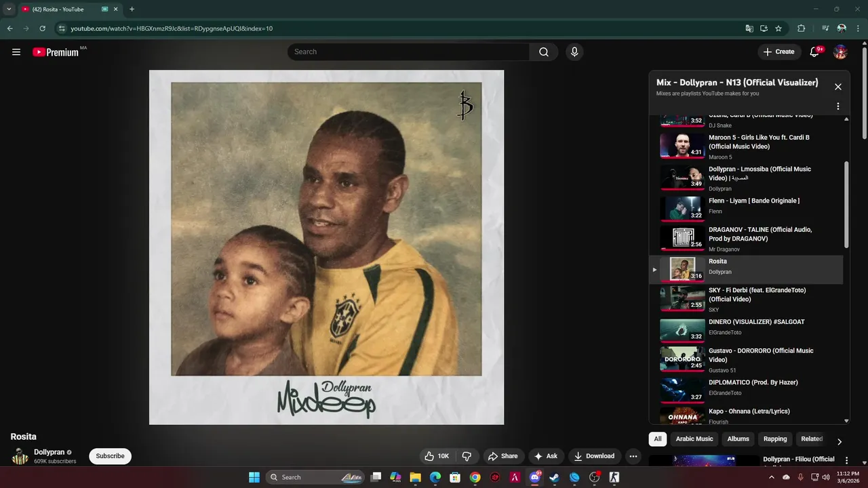The height and width of the screenshot is (488, 868).
Task: Open Mix playlist three-dot options
Action: [x=838, y=106]
